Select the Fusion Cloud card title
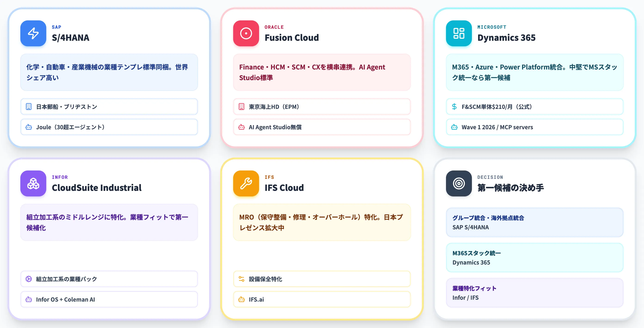This screenshot has width=644, height=328. coord(292,38)
